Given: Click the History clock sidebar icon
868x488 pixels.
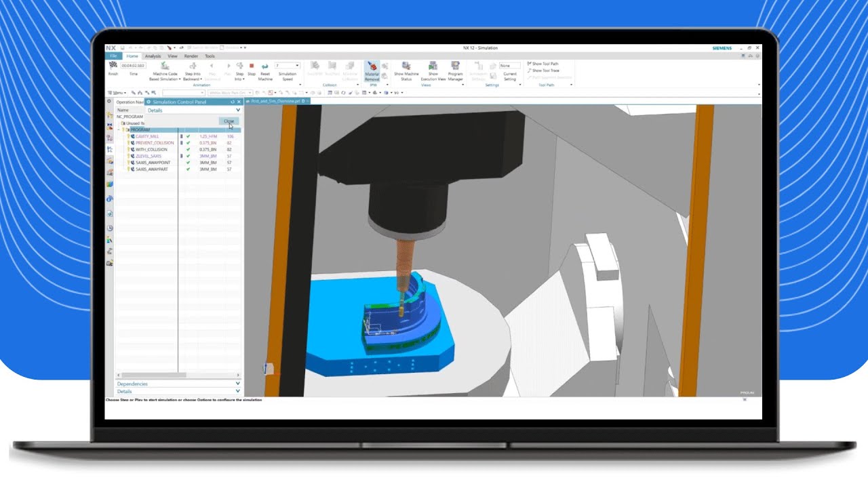Looking at the screenshot, I should (110, 228).
